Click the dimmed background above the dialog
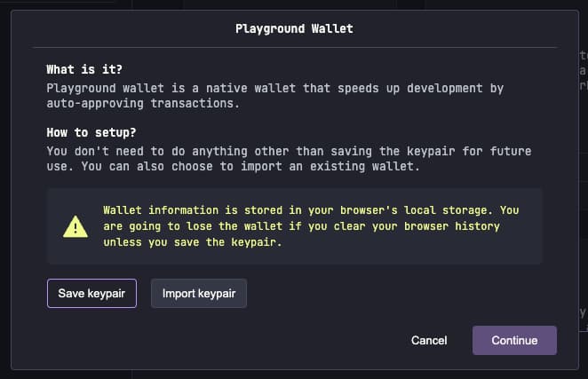The image size is (588, 379). tap(266, 4)
